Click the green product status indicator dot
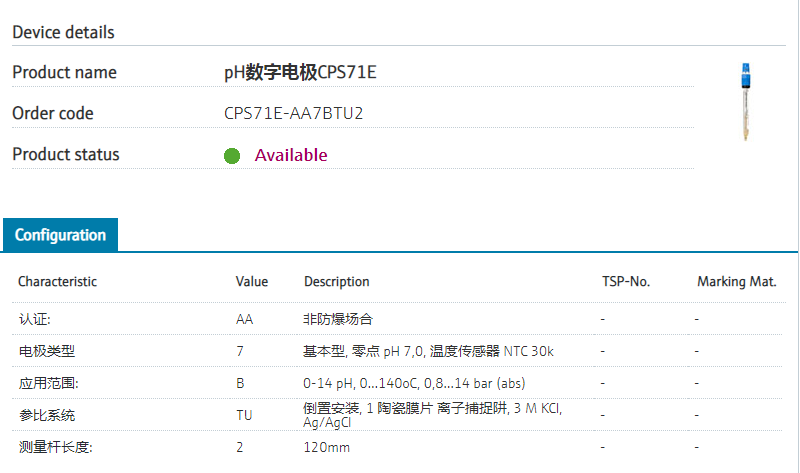This screenshot has width=800, height=473. [x=232, y=156]
